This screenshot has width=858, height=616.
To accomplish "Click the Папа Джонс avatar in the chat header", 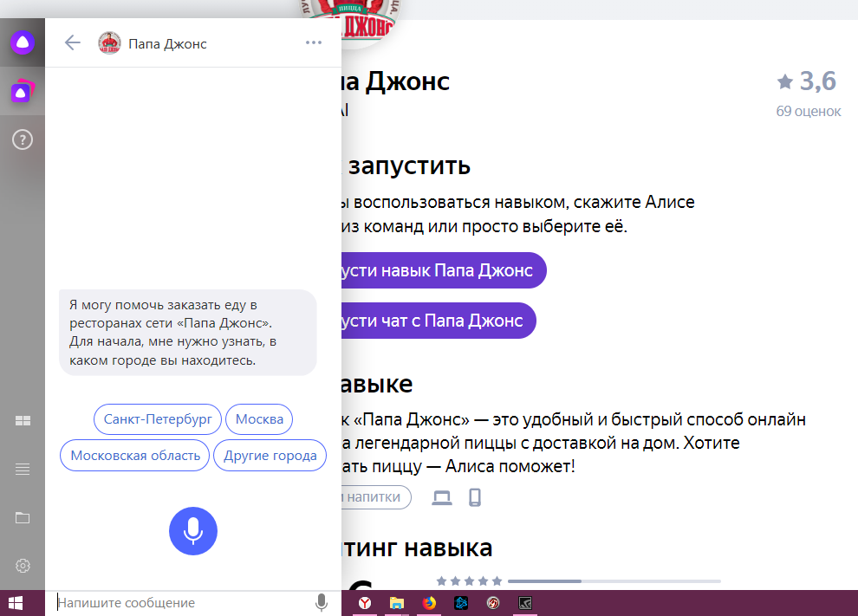I will [109, 42].
